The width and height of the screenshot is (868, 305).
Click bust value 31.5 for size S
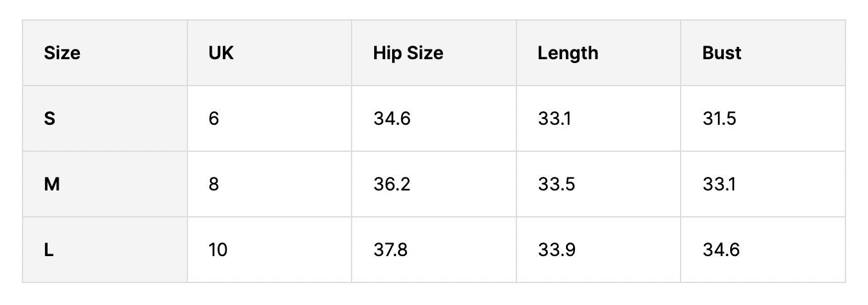[x=719, y=119]
